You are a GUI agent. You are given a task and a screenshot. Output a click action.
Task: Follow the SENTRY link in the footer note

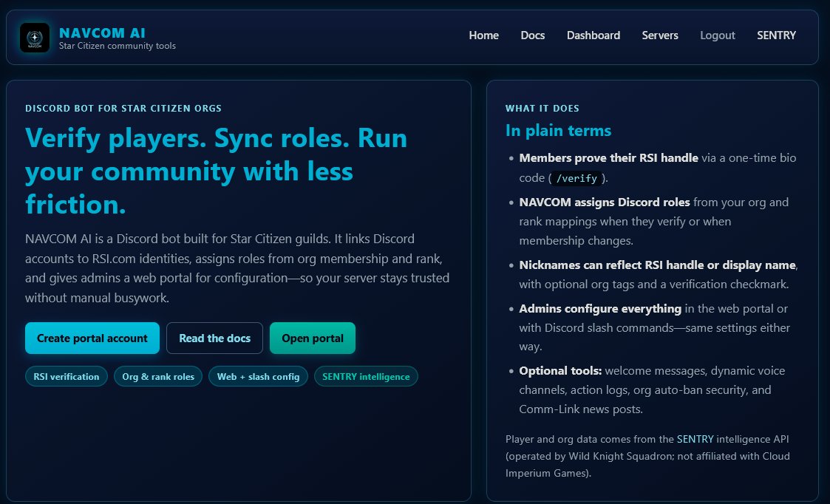(x=695, y=439)
